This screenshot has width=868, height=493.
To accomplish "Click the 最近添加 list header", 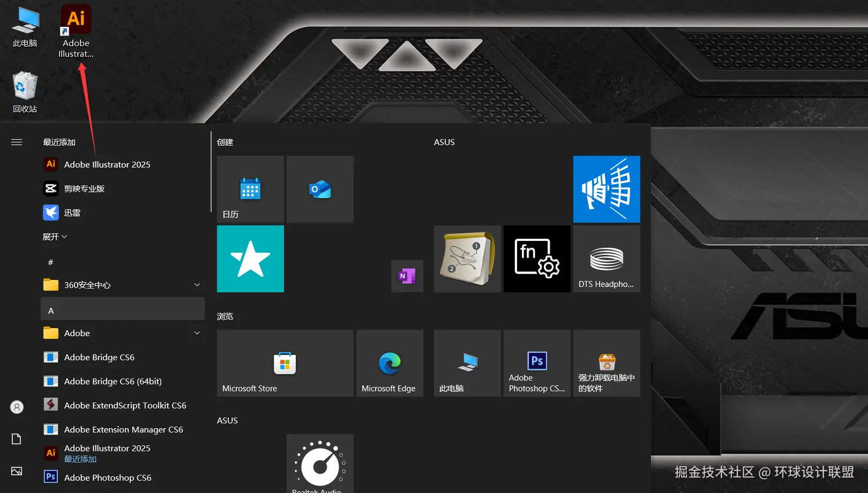I will click(x=59, y=142).
